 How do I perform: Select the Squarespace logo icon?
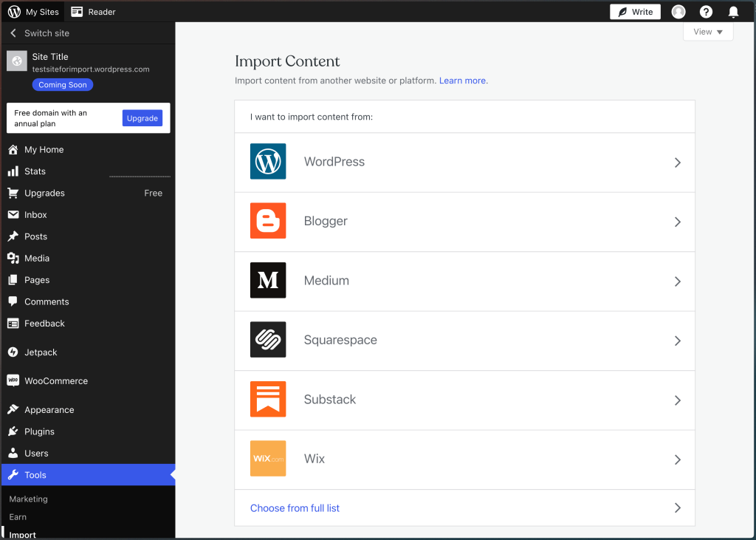pyautogui.click(x=268, y=340)
